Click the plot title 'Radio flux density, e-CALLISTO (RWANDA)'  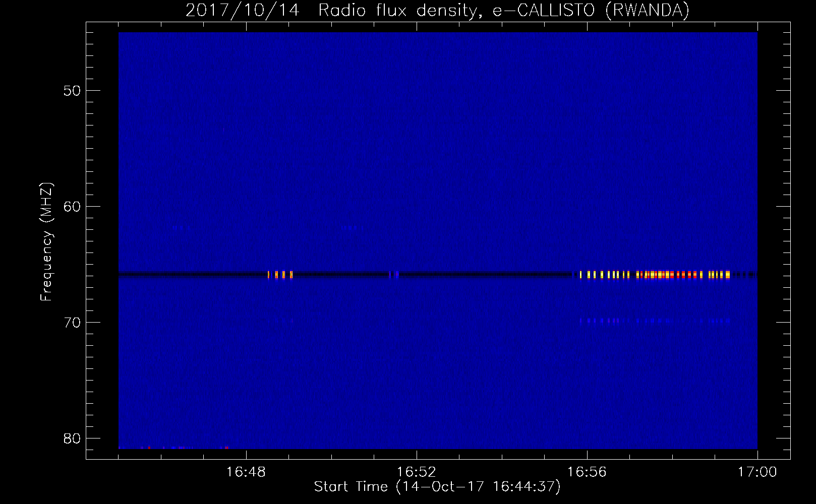(x=504, y=10)
